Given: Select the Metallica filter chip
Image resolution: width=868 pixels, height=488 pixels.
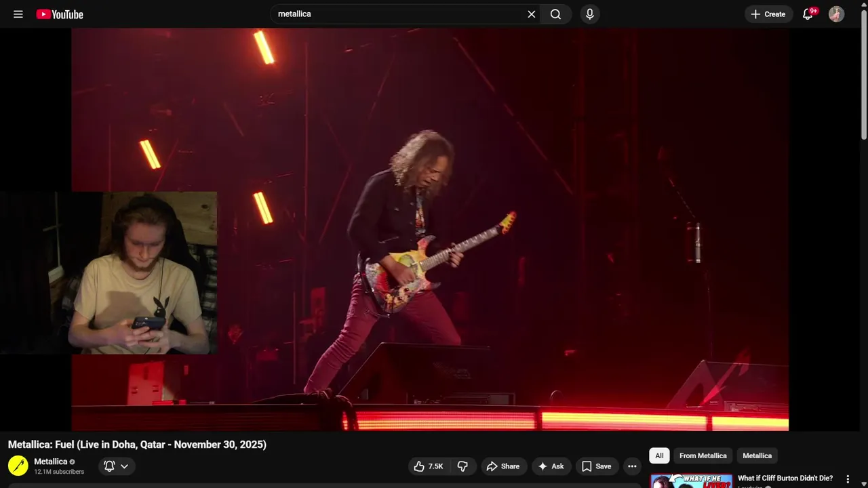Looking at the screenshot, I should tap(757, 455).
